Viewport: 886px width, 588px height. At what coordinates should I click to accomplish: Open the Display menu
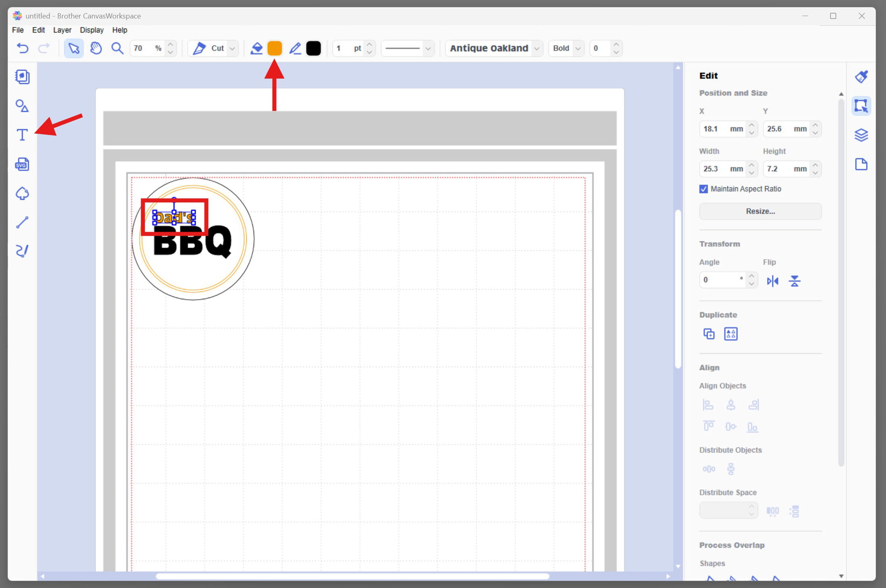[x=92, y=30]
